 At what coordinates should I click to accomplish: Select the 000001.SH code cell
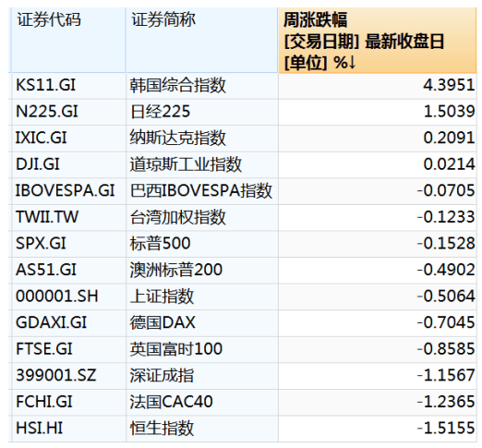click(x=68, y=297)
